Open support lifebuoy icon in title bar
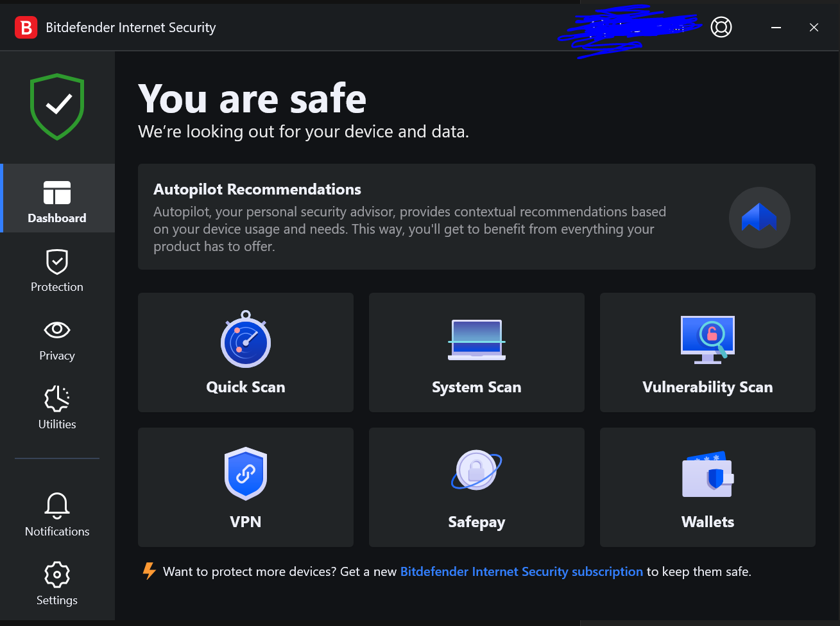The width and height of the screenshot is (840, 626). (721, 28)
